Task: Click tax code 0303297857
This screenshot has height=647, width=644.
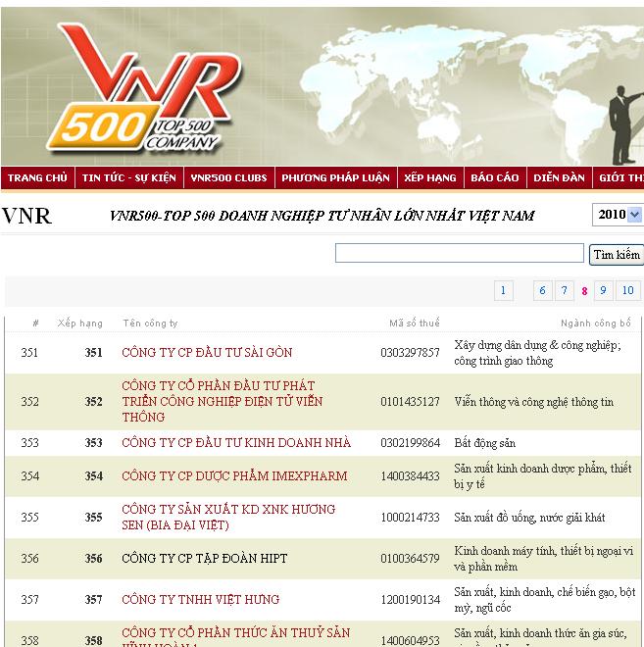Action: tap(410, 352)
